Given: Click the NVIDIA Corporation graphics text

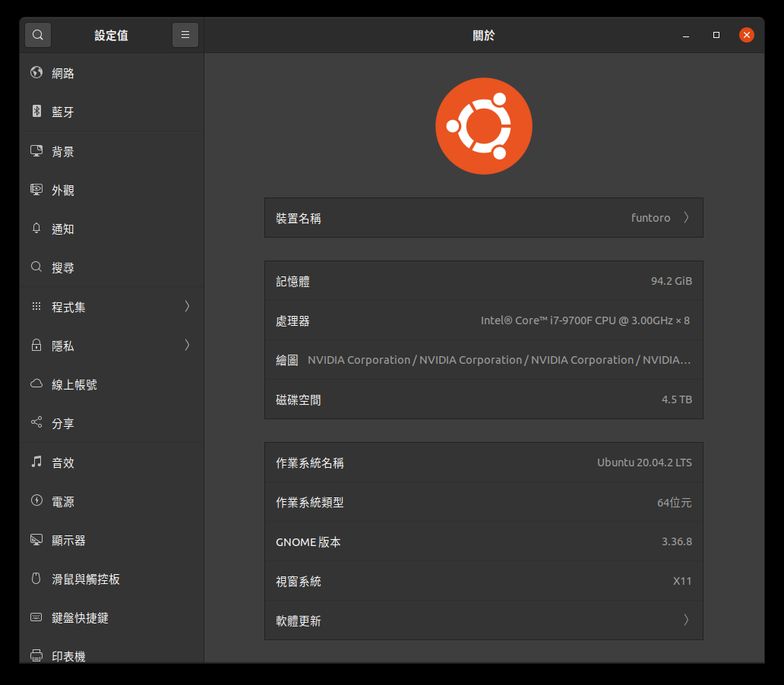Looking at the screenshot, I should (x=499, y=360).
